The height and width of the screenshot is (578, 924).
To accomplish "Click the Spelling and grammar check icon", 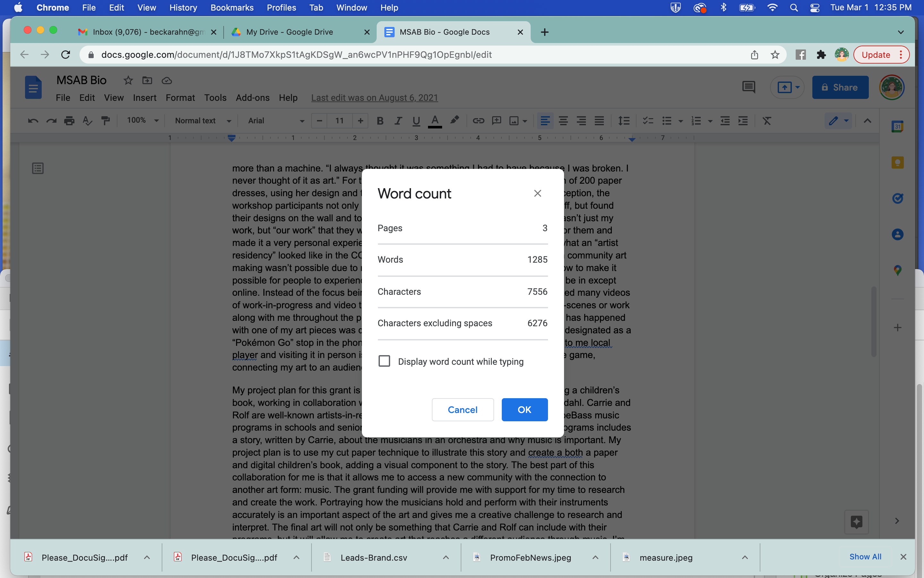I will (88, 121).
